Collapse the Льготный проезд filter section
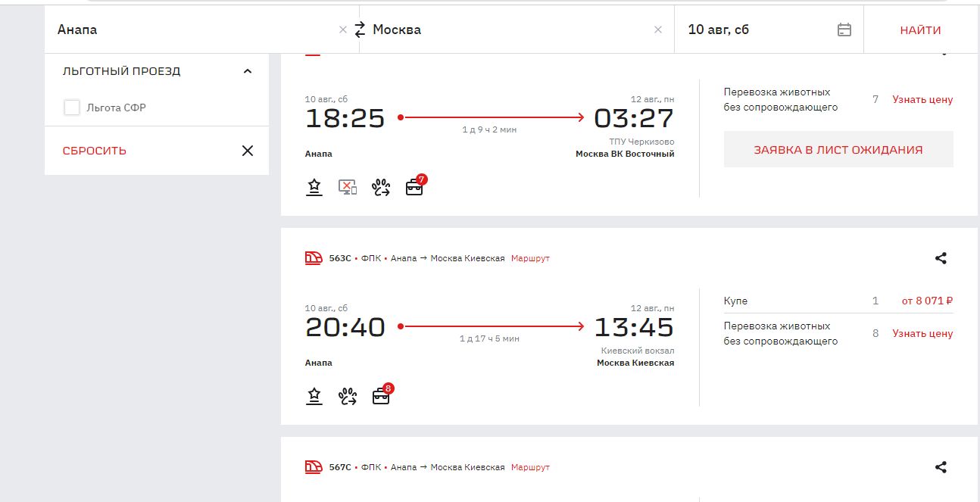The width and height of the screenshot is (980, 502). pos(247,71)
